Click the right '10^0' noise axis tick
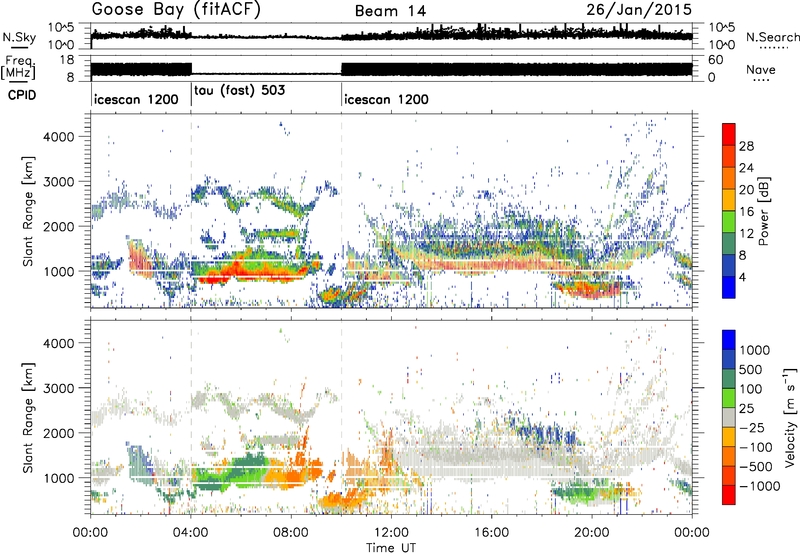The height and width of the screenshot is (554, 800). click(721, 45)
